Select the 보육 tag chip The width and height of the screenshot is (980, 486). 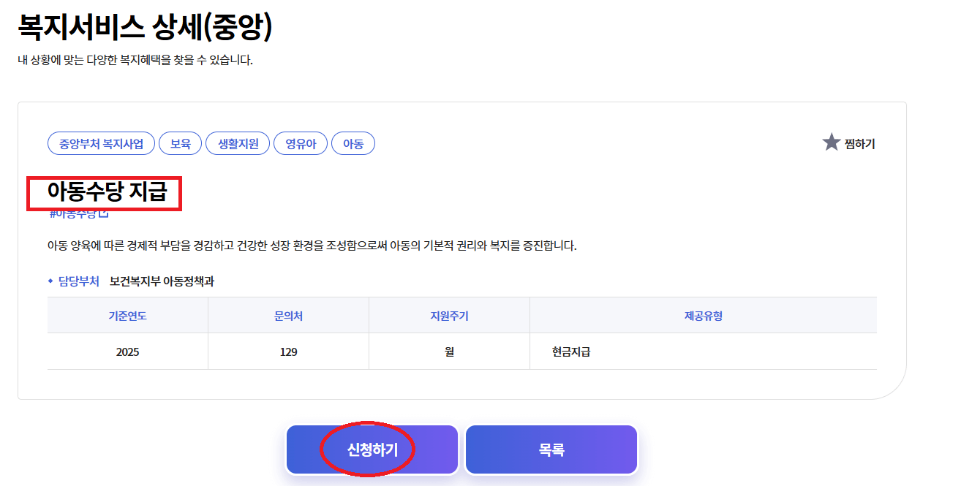point(180,143)
